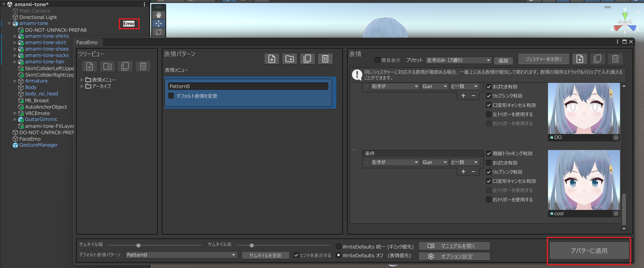Click the Emo icon beside amami-tone
This screenshot has width=644, height=268.
[x=129, y=24]
